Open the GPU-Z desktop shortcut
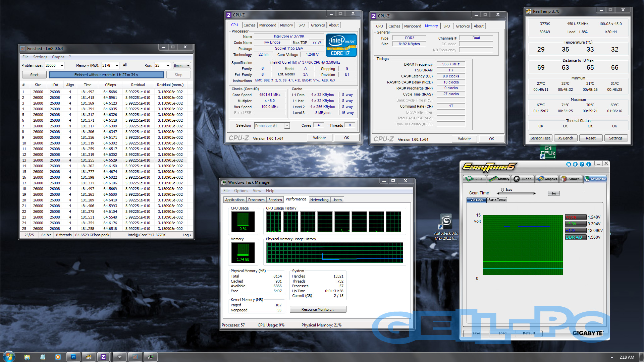Viewport: 644px width, 362px height. (x=548, y=153)
